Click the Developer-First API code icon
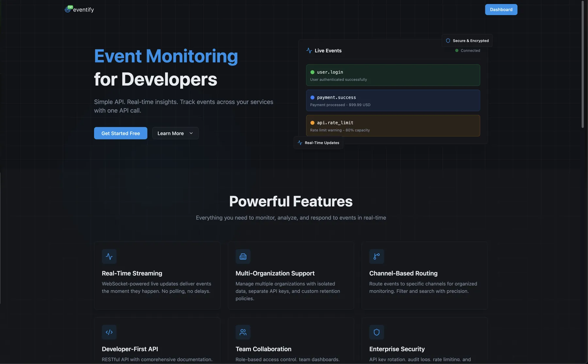Image resolution: width=588 pixels, height=364 pixels. (x=109, y=332)
